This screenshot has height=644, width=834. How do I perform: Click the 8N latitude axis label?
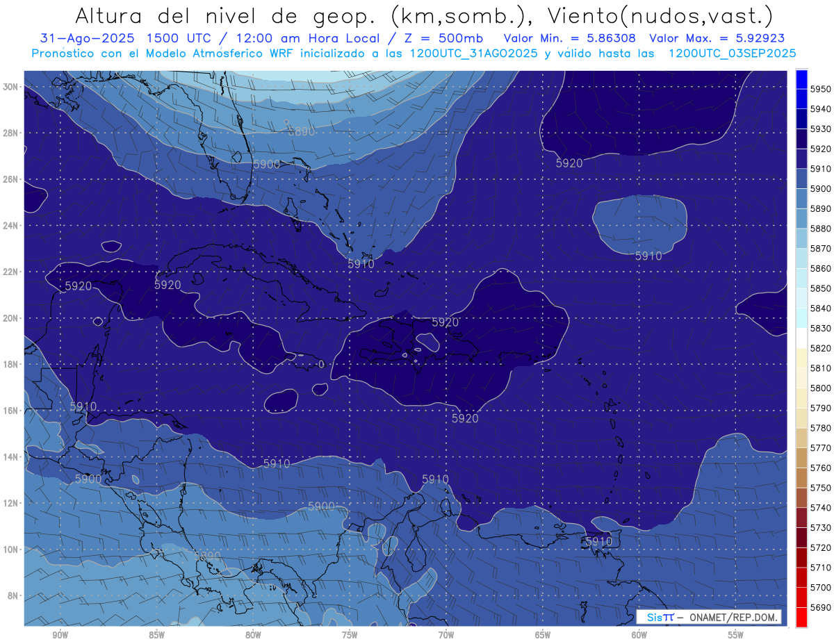click(12, 595)
